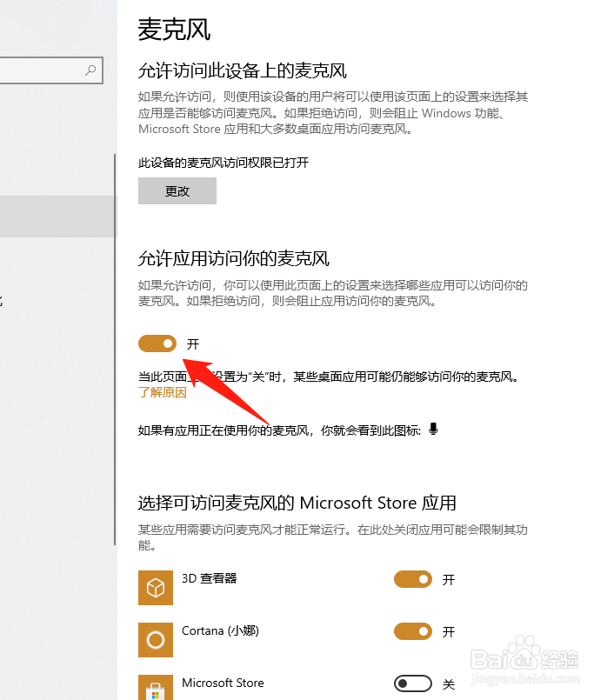Click the 麦克风 page title
This screenshot has height=700, width=614.
[x=174, y=30]
